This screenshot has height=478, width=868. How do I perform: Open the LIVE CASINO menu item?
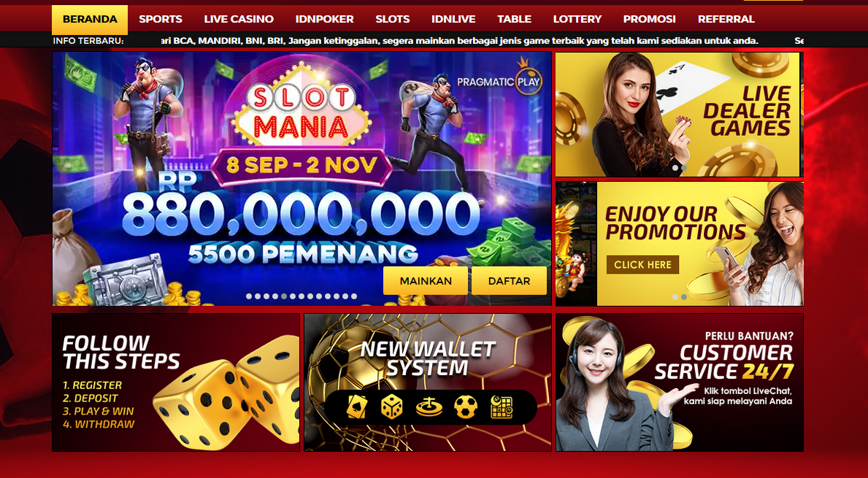[239, 20]
